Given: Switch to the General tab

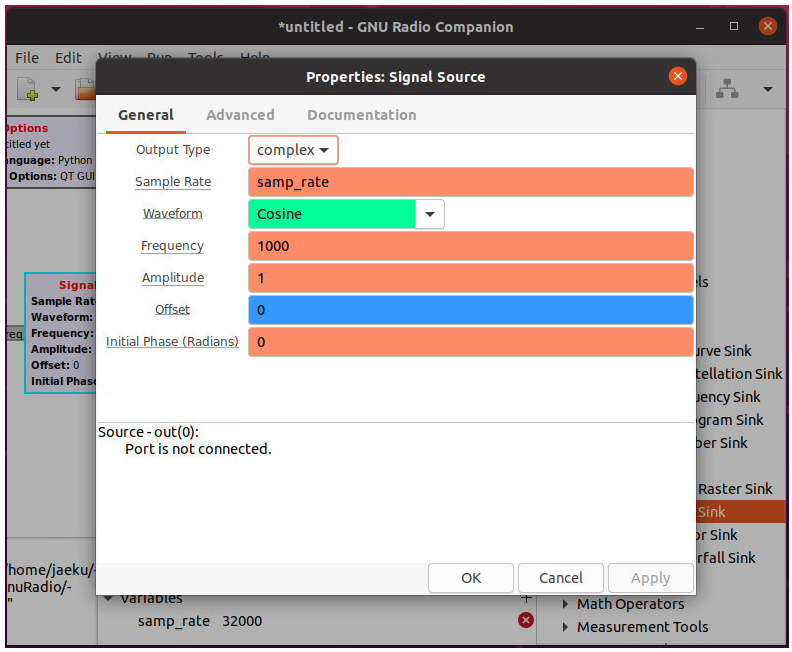Looking at the screenshot, I should pyautogui.click(x=145, y=115).
